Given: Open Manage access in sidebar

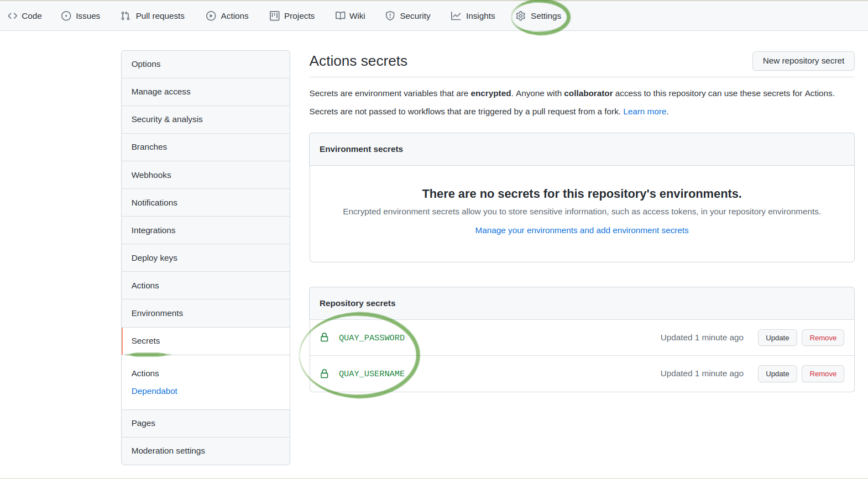Looking at the screenshot, I should coord(161,92).
